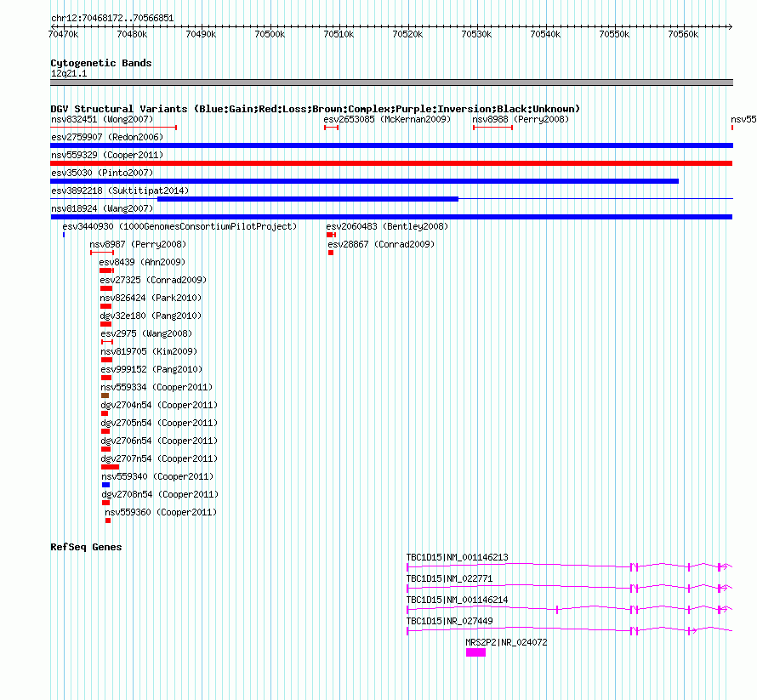Open the nsv818924 (Wang2007) variant label
This screenshot has height=700, width=757.
(x=102, y=208)
